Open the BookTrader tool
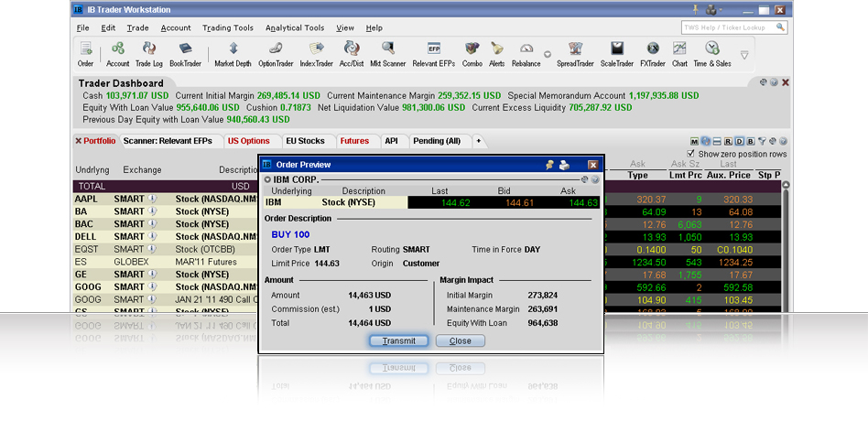This screenshot has height=421, width=868. pyautogui.click(x=185, y=54)
